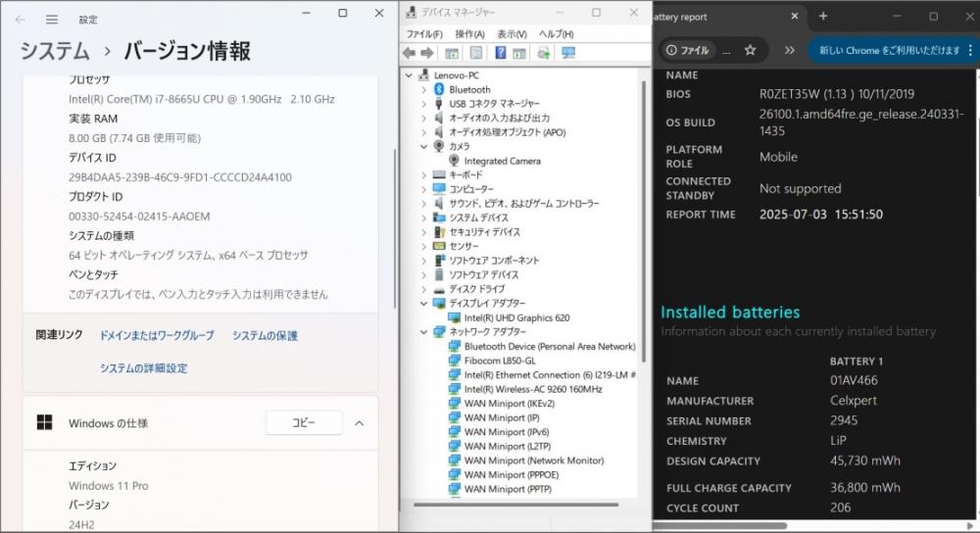Click the blue Help toolbar icon

point(501,53)
